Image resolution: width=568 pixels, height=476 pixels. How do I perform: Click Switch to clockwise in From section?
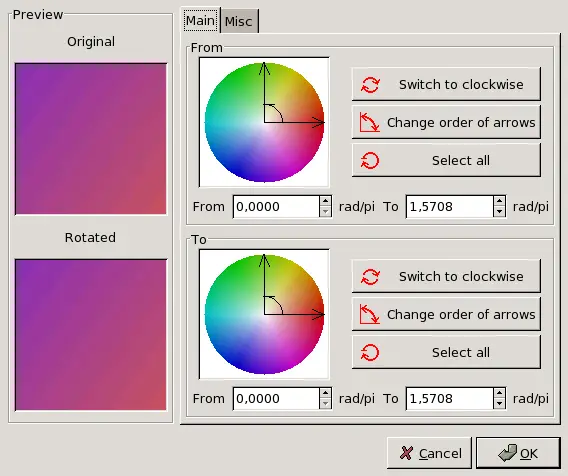pos(446,84)
